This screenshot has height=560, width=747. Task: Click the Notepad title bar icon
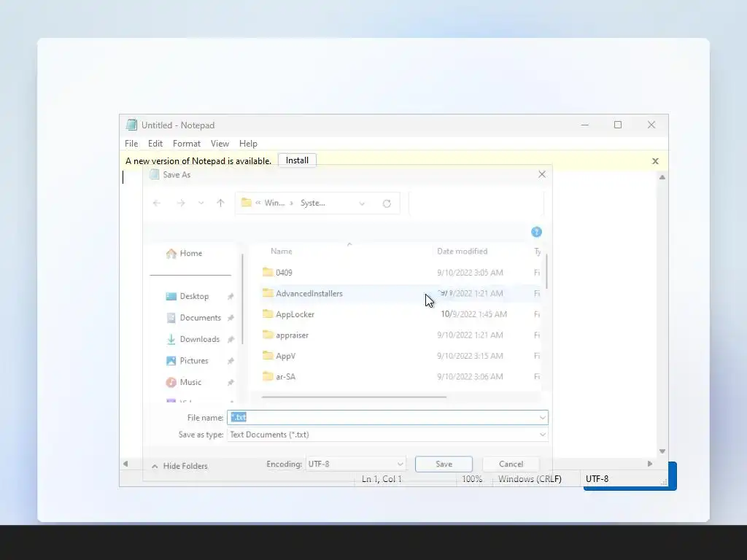click(131, 125)
